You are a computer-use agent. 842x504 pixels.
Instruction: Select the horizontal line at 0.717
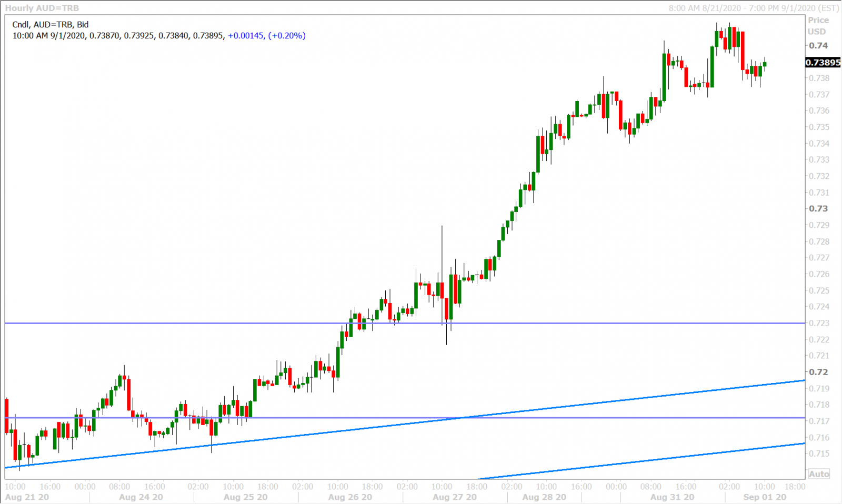(x=405, y=418)
